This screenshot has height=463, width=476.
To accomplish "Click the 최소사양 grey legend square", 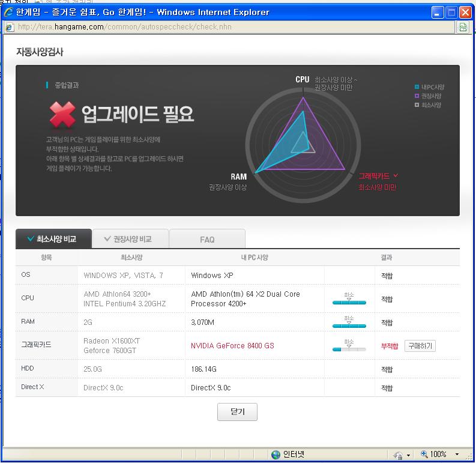I will [417, 105].
